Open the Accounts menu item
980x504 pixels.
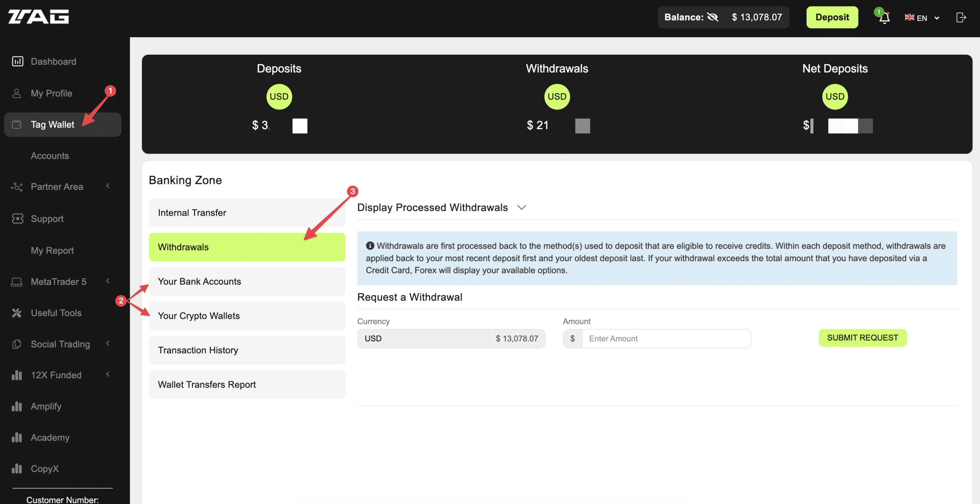[x=50, y=156]
